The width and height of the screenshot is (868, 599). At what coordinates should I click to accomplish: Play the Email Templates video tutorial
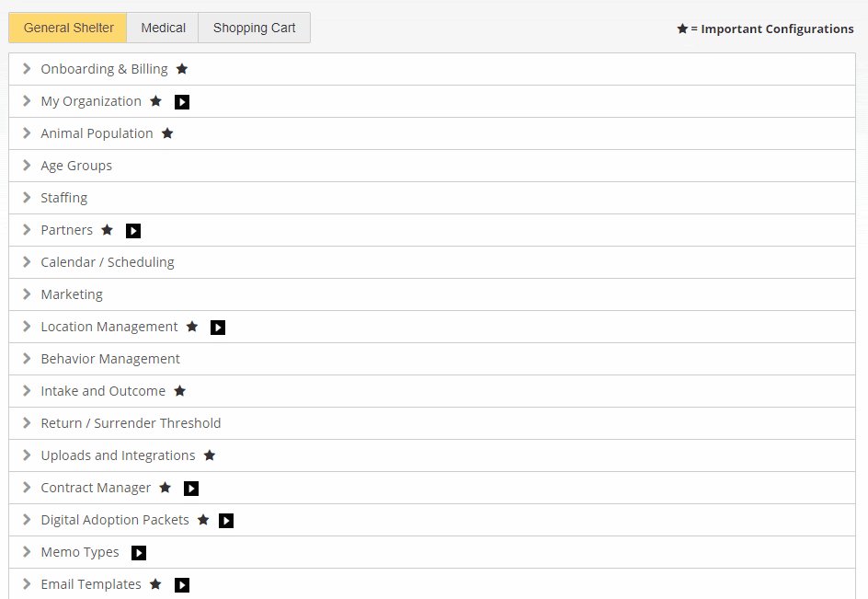pyautogui.click(x=182, y=584)
